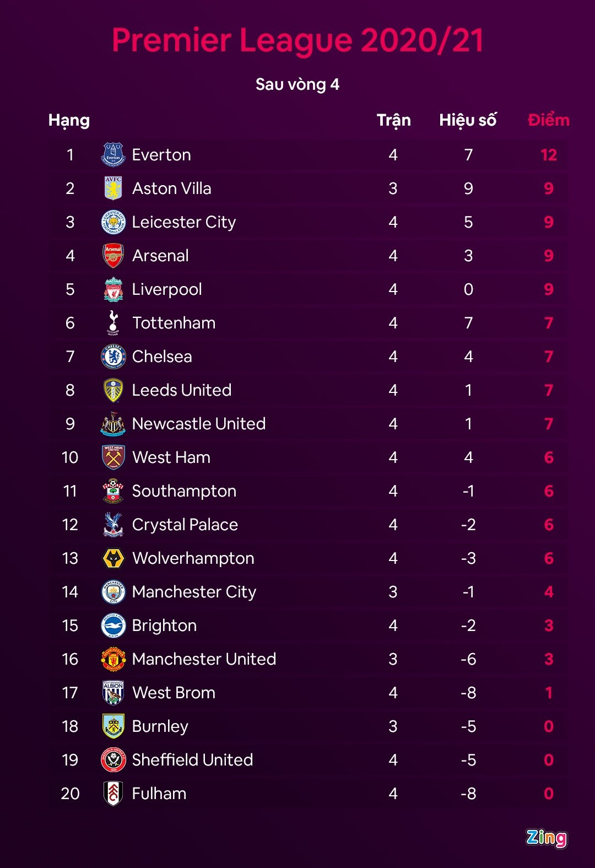Screen dimensions: 595x868
Task: Click the Manchester United crest
Action: [x=113, y=659]
